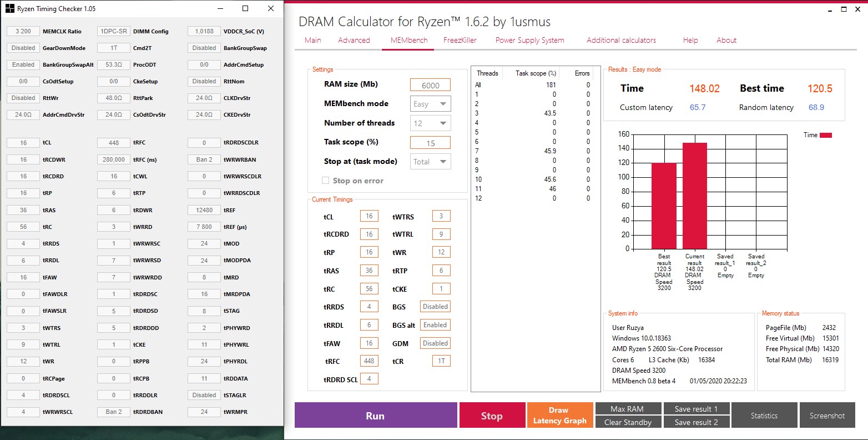Click the GDM Disabled field in Current Timings
The width and height of the screenshot is (868, 440).
[x=435, y=343]
